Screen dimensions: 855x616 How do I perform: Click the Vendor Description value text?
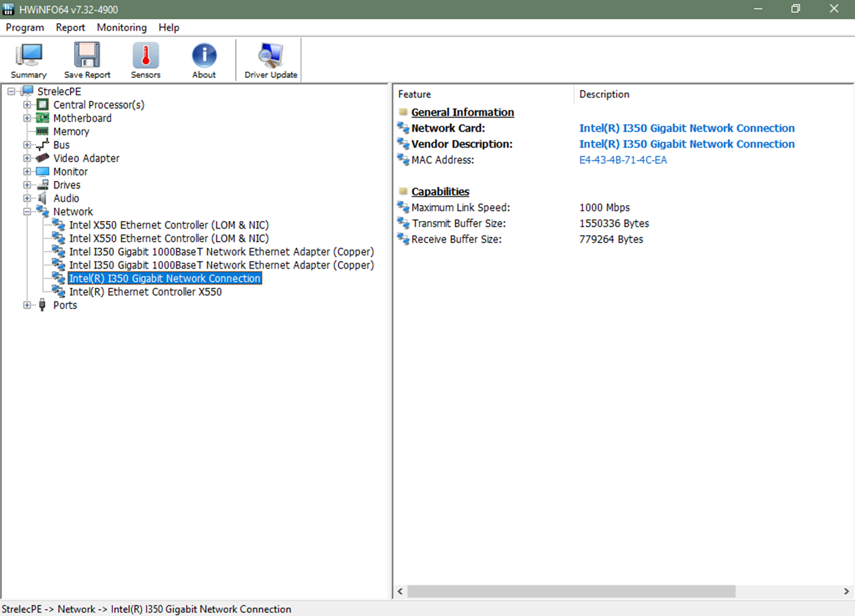(687, 144)
